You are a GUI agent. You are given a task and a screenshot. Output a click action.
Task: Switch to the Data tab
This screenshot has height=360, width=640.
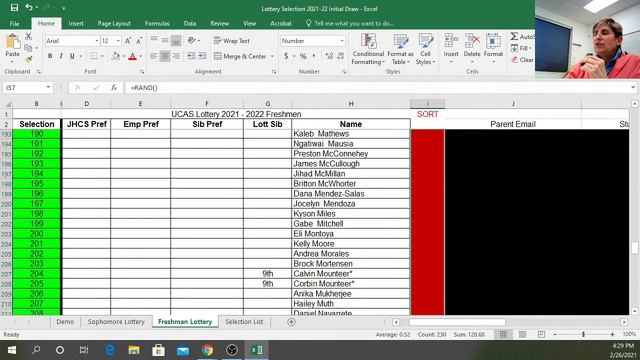[189, 23]
